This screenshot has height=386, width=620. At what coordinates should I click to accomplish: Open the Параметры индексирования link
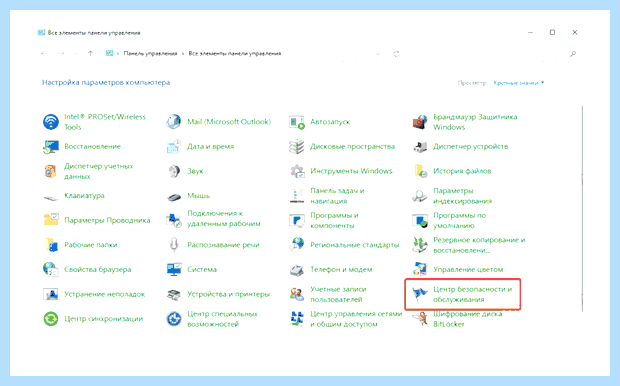pos(462,196)
